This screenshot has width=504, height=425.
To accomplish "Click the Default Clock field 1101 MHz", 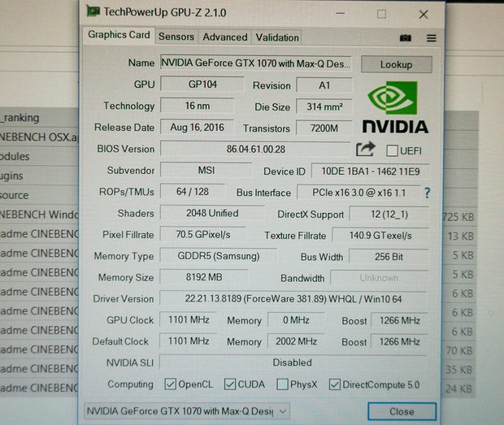I will click(189, 341).
